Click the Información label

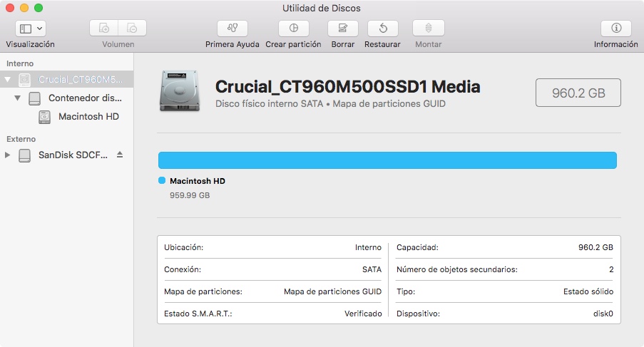pyautogui.click(x=616, y=44)
